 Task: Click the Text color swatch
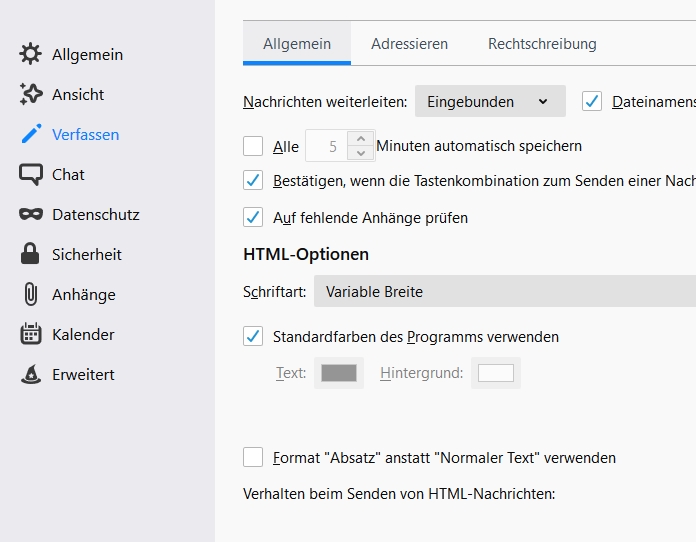[339, 373]
